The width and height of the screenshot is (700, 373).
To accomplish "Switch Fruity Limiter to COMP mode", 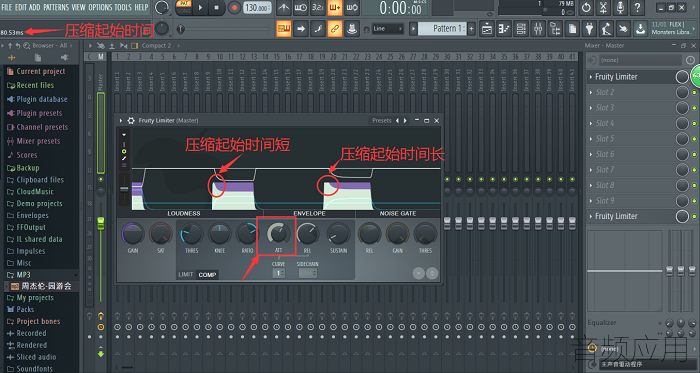I will (x=207, y=274).
